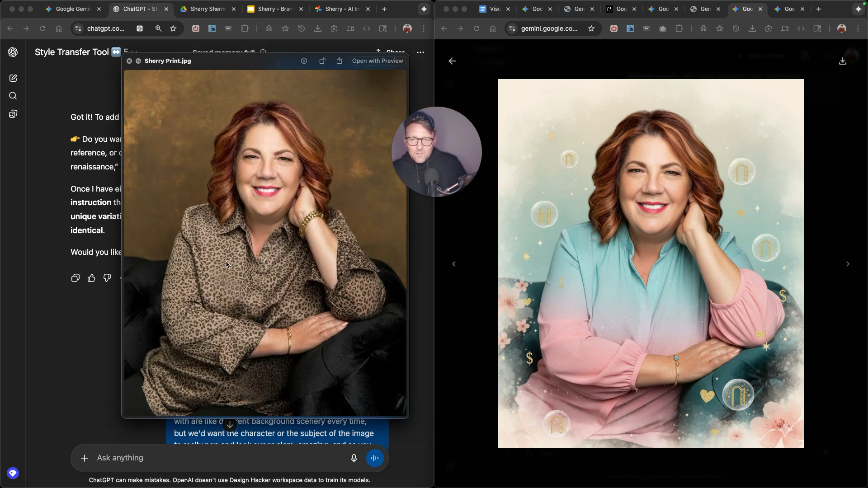Open the ChatGPT three-dot options menu
868x488 pixels.
click(420, 52)
